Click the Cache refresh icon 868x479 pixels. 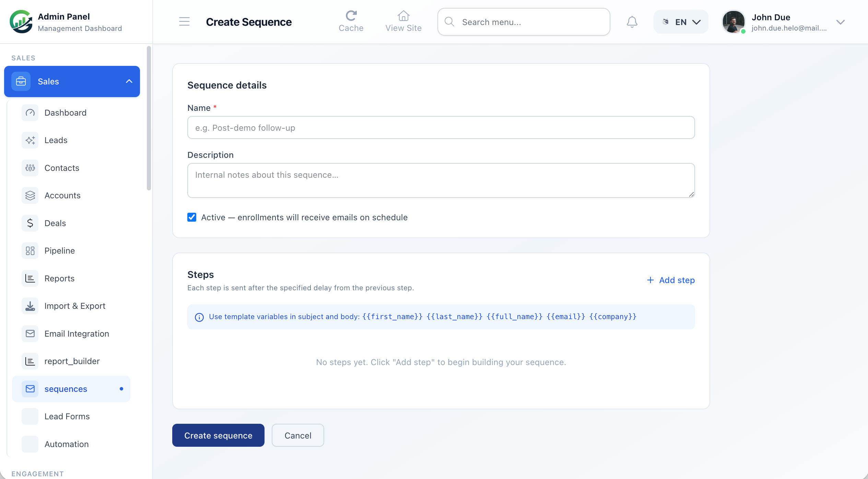[351, 15]
